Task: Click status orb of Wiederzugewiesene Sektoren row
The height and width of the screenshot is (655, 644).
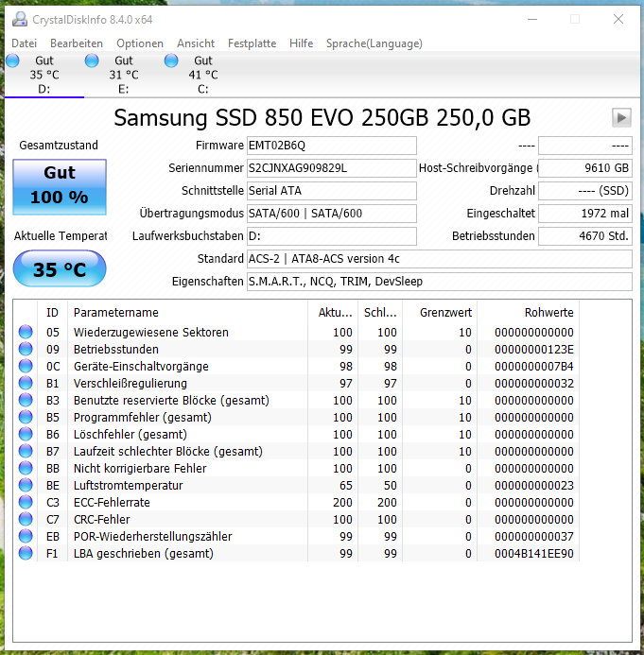Action: 26,332
